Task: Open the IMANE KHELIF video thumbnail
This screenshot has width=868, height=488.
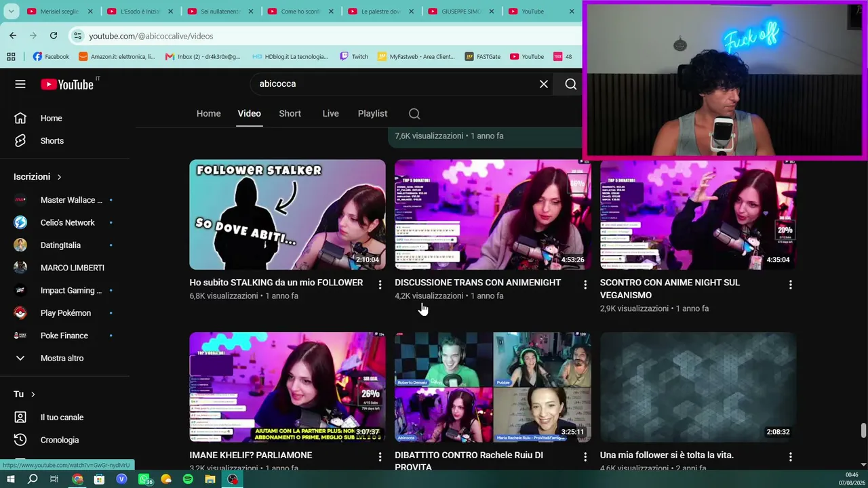Action: coord(288,387)
